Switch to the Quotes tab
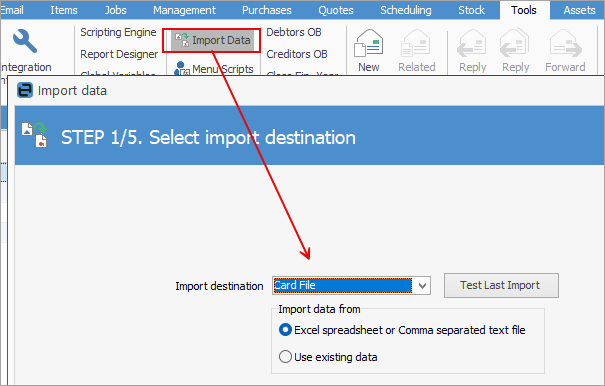 coord(336,10)
